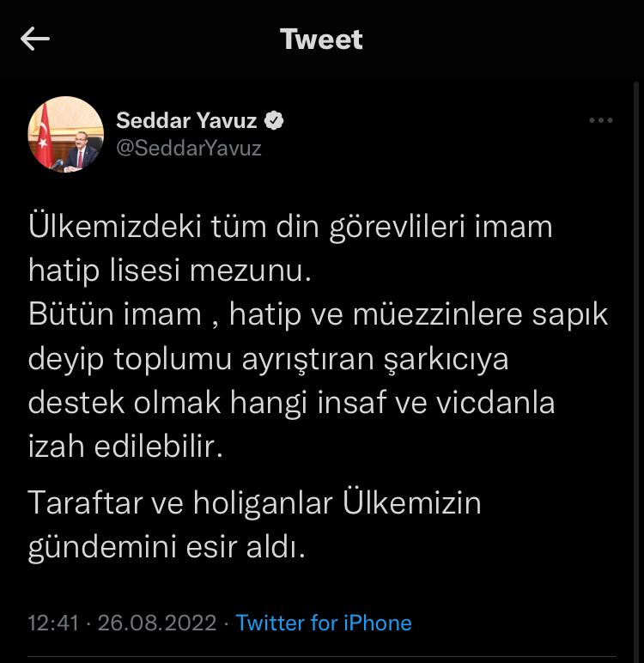Click the 12:41 timestamp
Image resolution: width=644 pixels, height=663 pixels.
53,623
